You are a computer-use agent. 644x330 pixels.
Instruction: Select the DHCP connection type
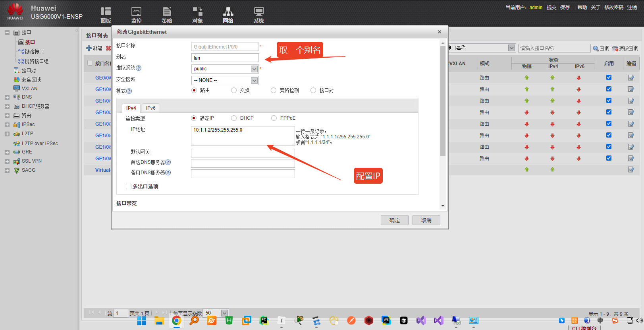pos(234,118)
